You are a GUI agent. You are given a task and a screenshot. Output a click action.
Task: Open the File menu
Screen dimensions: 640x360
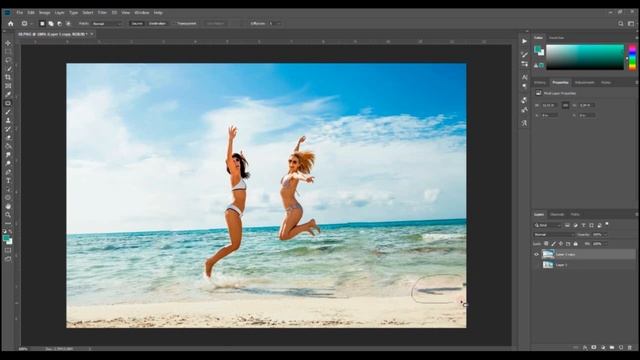pyautogui.click(x=20, y=13)
